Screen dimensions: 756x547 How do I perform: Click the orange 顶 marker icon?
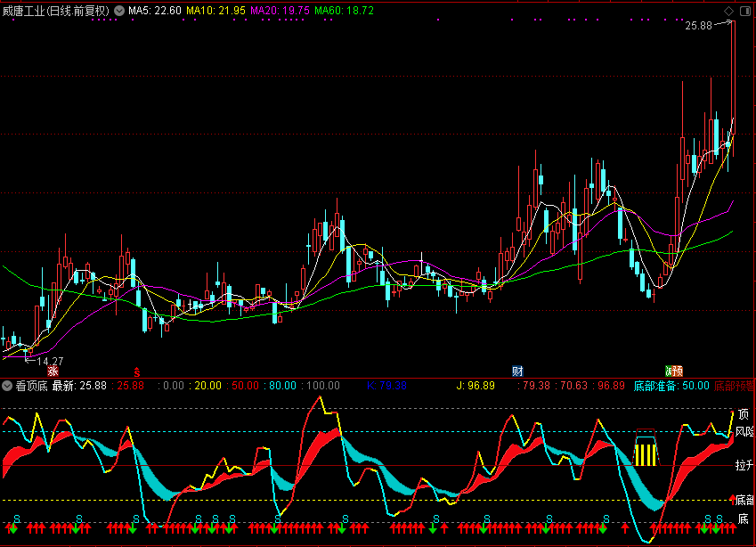tap(678, 371)
